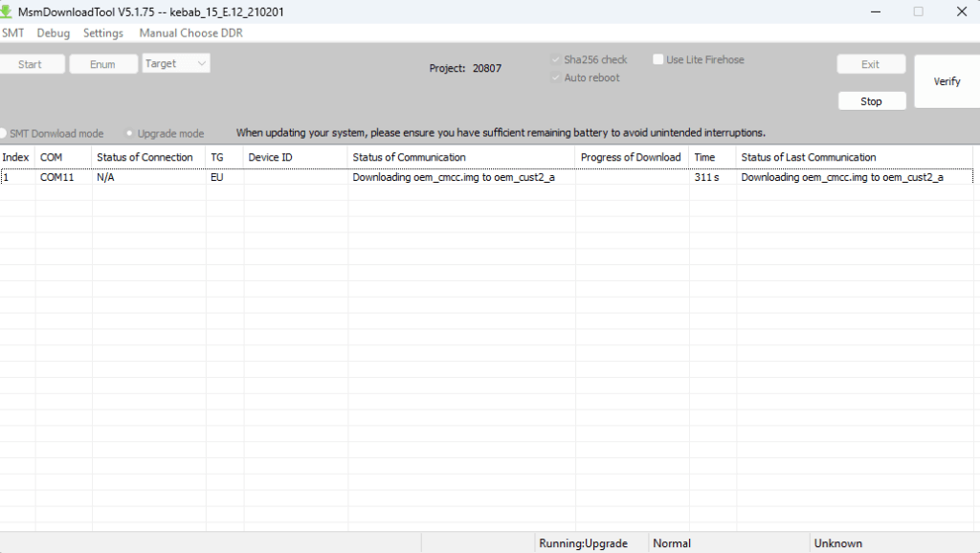
Task: Select the Upgrade mode radio button
Action: pos(128,134)
